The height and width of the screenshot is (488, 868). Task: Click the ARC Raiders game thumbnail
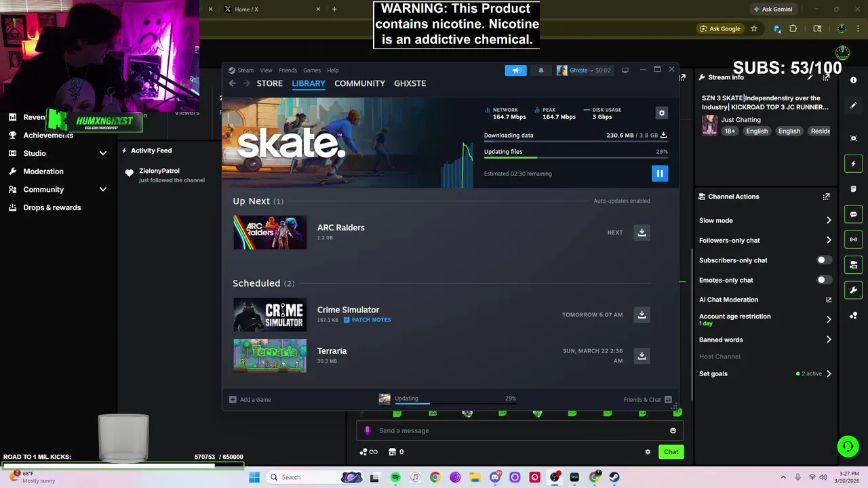click(x=270, y=232)
